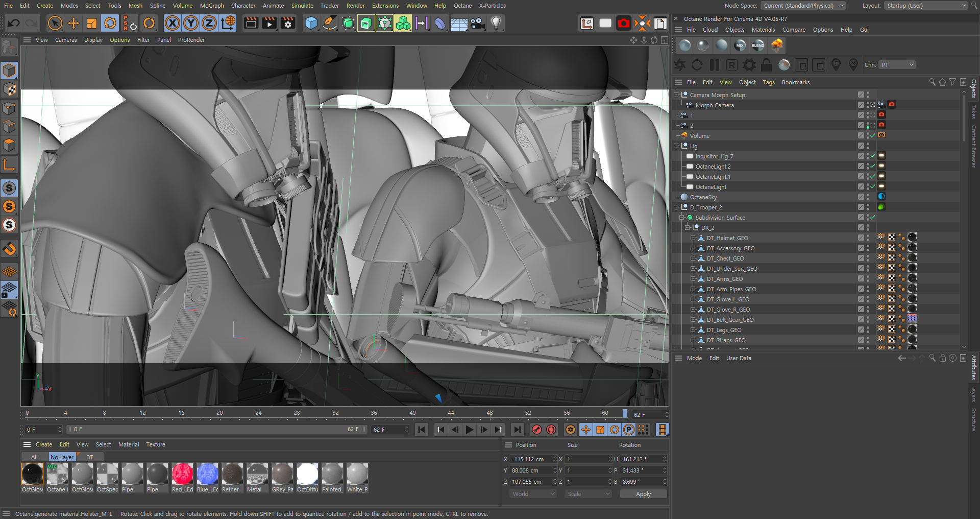Open the Octane render settings gear icon

point(749,65)
